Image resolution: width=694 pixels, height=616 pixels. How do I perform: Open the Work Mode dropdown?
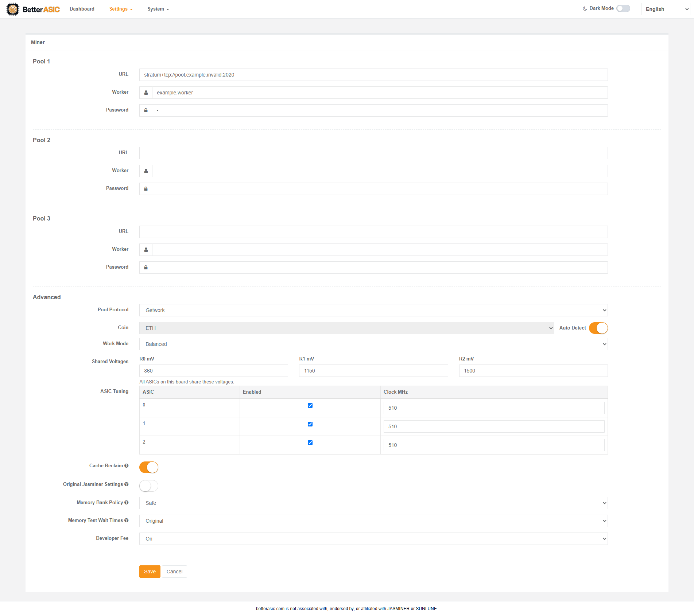coord(373,344)
